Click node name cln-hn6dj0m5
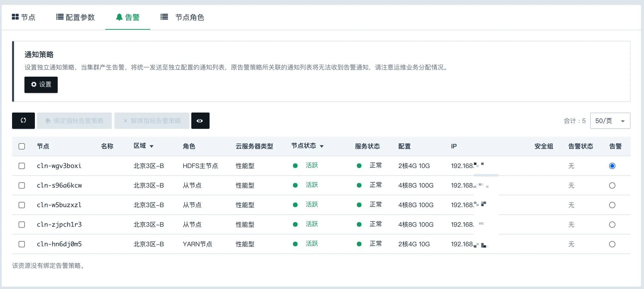Viewport: 644px width, 289px height. tap(59, 244)
